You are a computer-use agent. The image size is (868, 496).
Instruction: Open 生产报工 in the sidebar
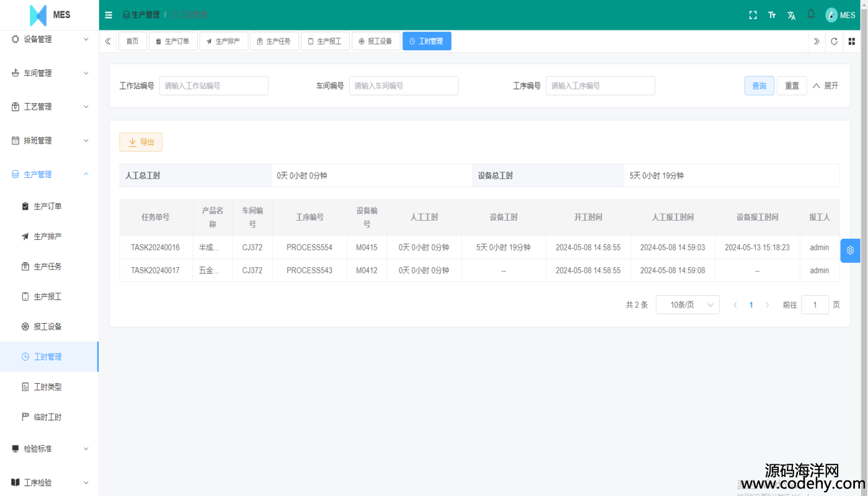coord(50,296)
